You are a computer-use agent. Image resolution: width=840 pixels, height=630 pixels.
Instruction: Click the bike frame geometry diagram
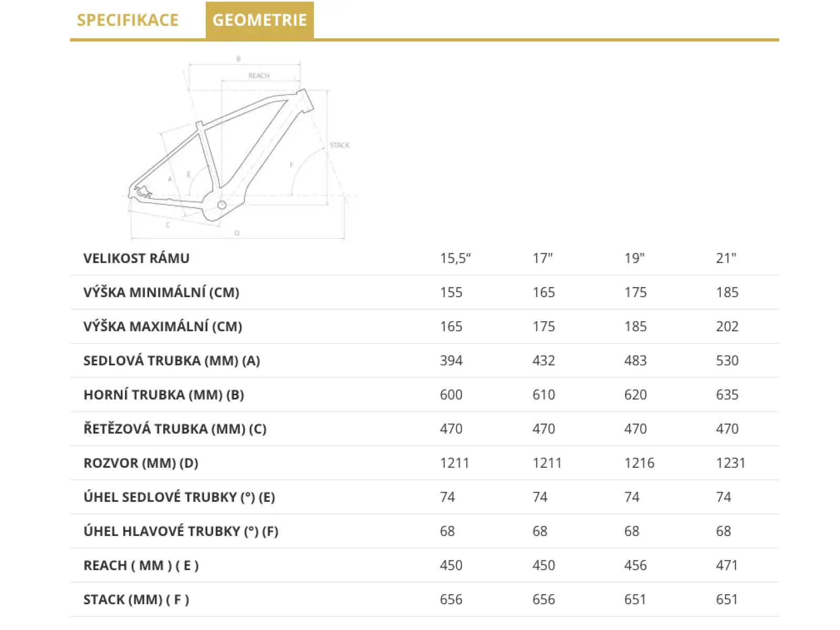pos(240,147)
